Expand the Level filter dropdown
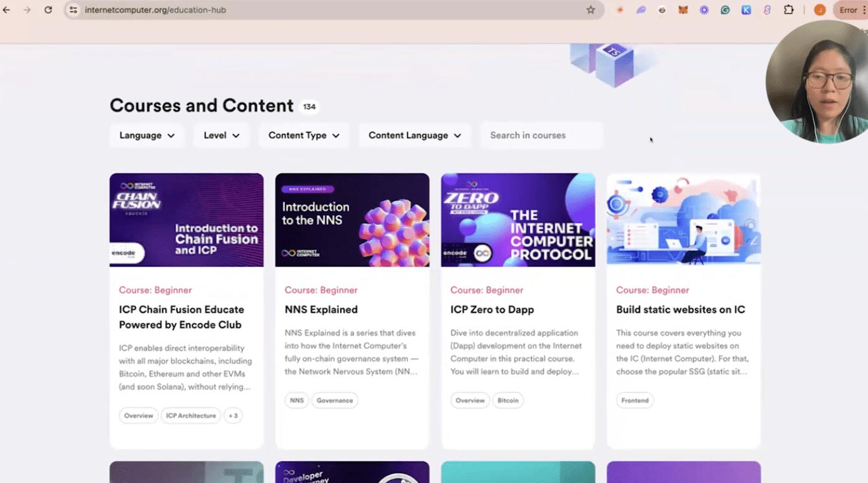The width and height of the screenshot is (868, 483). coord(222,135)
